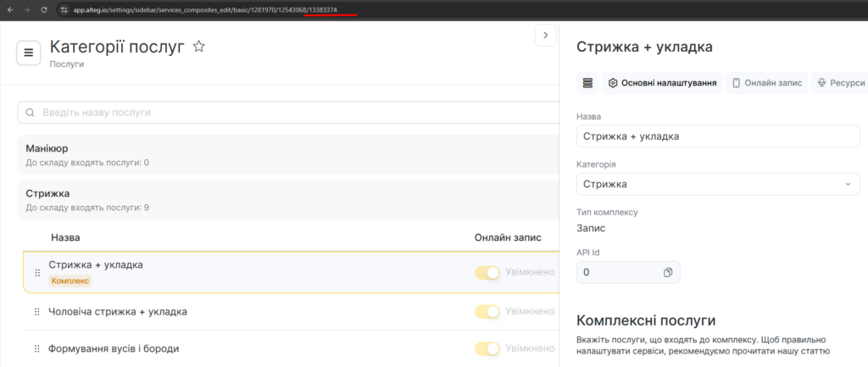This screenshot has height=367, width=868.
Task: Collapse side panel with chevron arrow button
Action: [x=545, y=36]
